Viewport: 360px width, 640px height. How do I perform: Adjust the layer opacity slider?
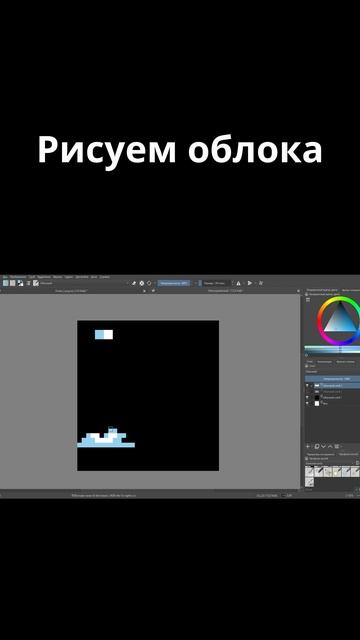(x=332, y=379)
